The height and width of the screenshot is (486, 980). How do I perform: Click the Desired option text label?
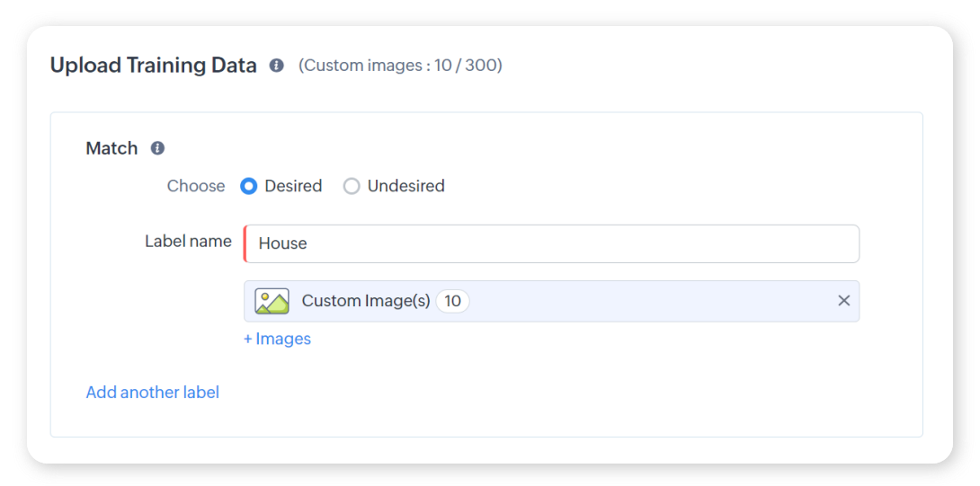tap(293, 186)
